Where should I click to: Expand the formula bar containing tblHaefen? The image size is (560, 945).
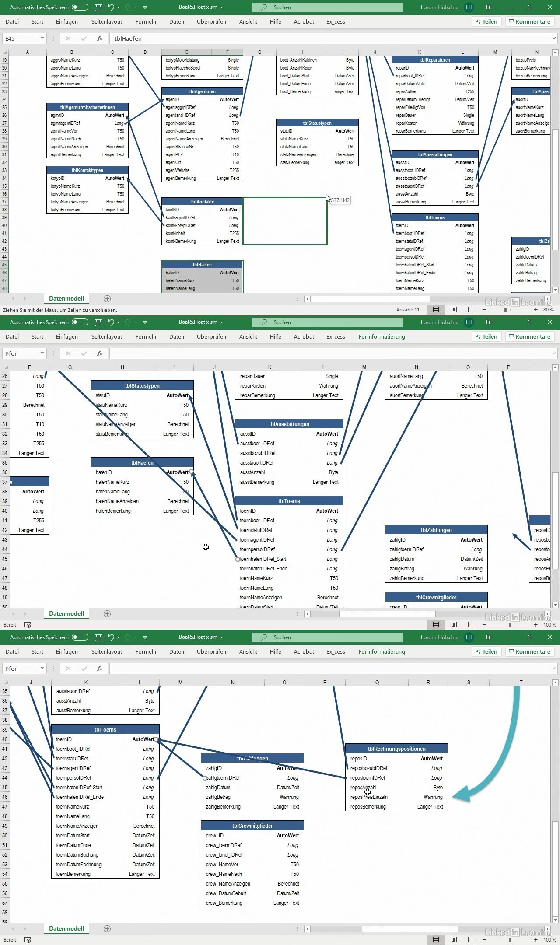(x=554, y=38)
